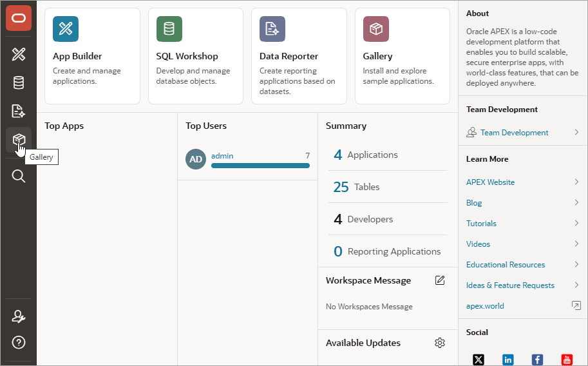588x366 pixels.
Task: Click the APEX Website row chevron
Action: click(x=577, y=182)
